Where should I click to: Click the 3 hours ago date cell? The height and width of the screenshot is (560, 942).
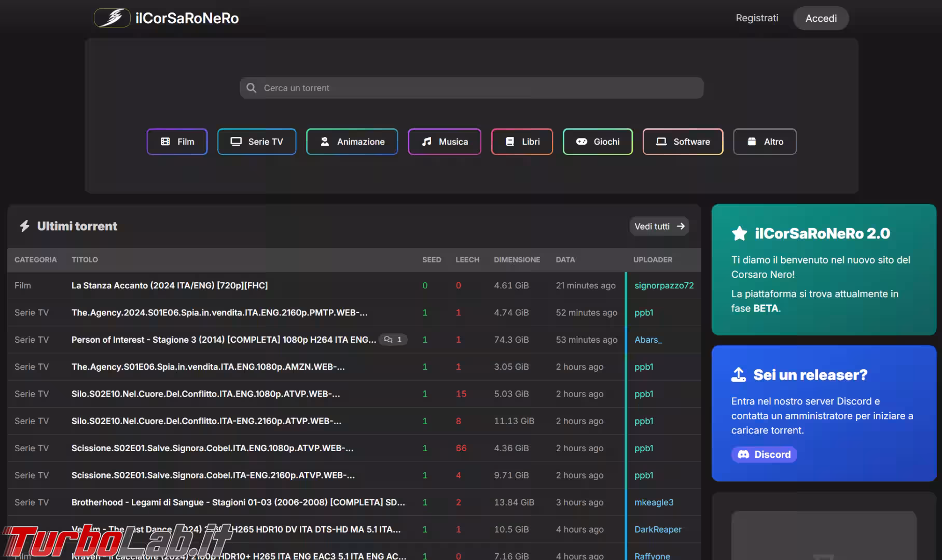579,502
